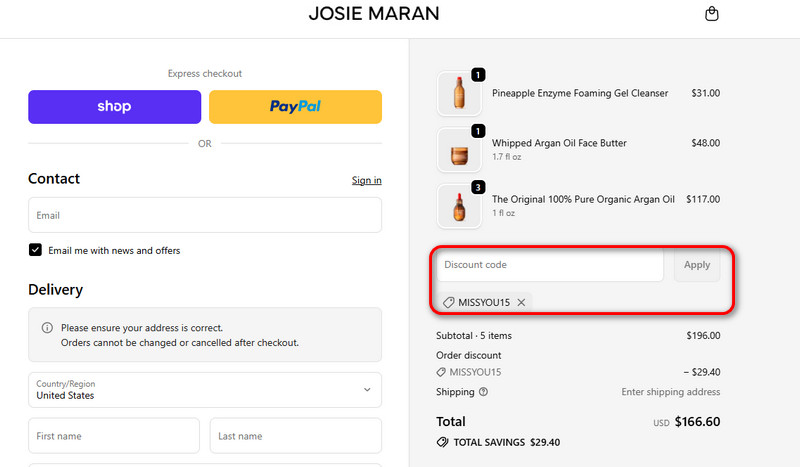The height and width of the screenshot is (467, 800).
Task: Click the discount tag icon on MISSYOU15 chip
Action: (448, 302)
